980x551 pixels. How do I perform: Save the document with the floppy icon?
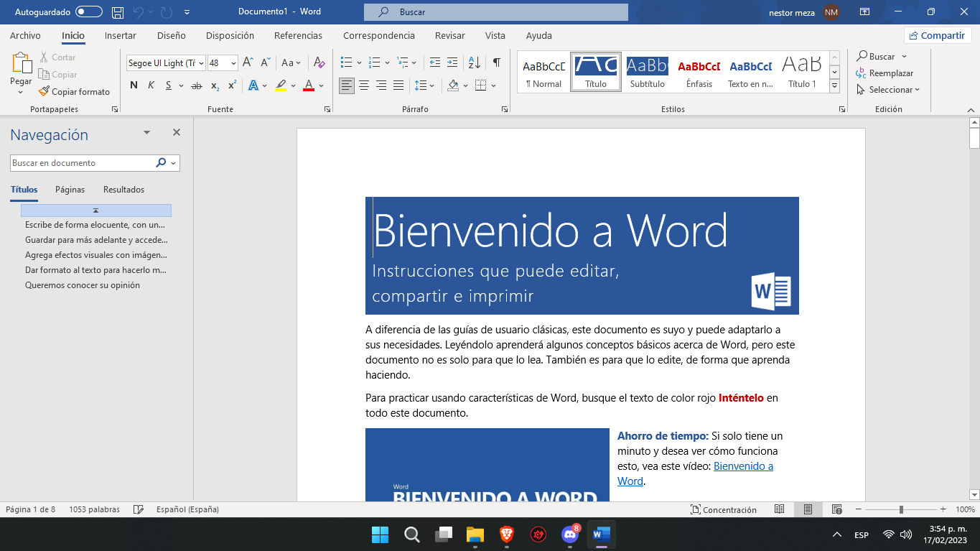118,12
